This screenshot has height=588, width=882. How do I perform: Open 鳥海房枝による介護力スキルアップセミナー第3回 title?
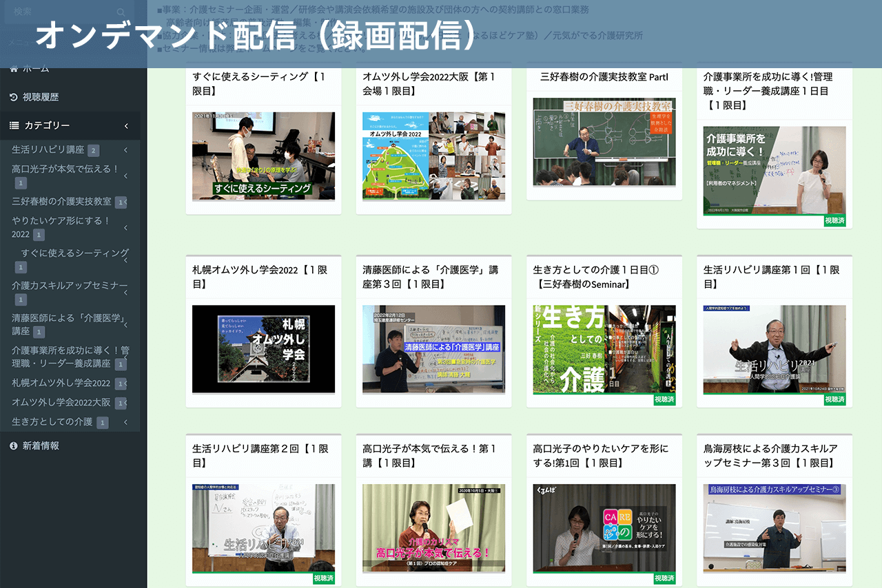click(770, 455)
